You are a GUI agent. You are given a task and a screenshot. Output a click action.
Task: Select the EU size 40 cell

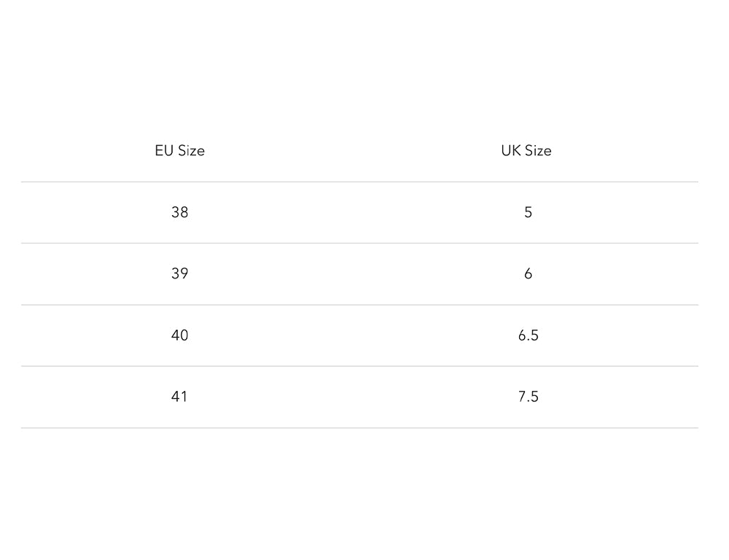pos(179,335)
